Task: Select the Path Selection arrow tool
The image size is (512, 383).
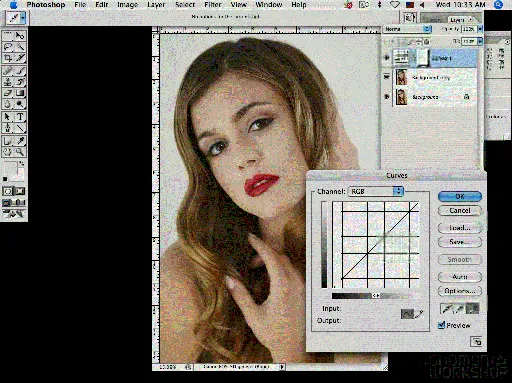Action: coord(8,117)
